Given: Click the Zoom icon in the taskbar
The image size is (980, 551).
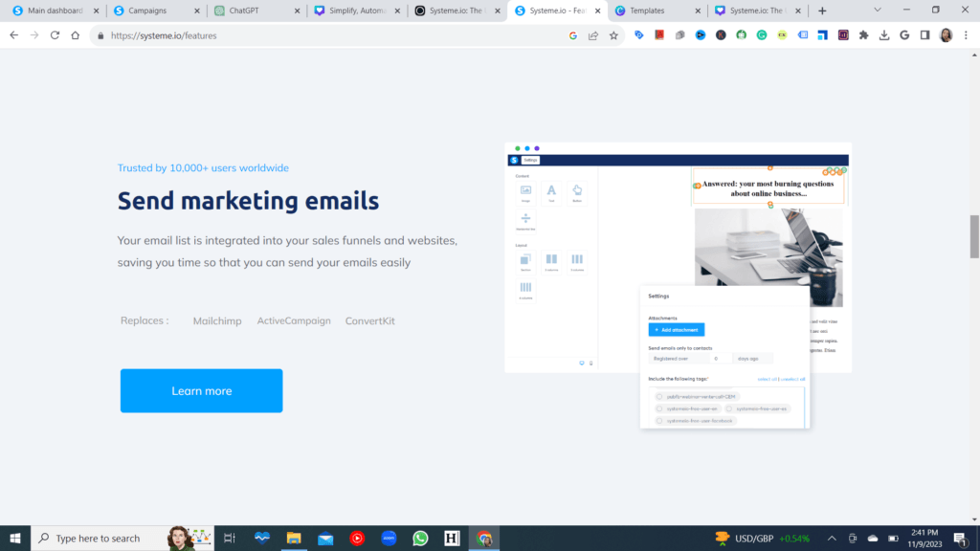Looking at the screenshot, I should (x=389, y=539).
